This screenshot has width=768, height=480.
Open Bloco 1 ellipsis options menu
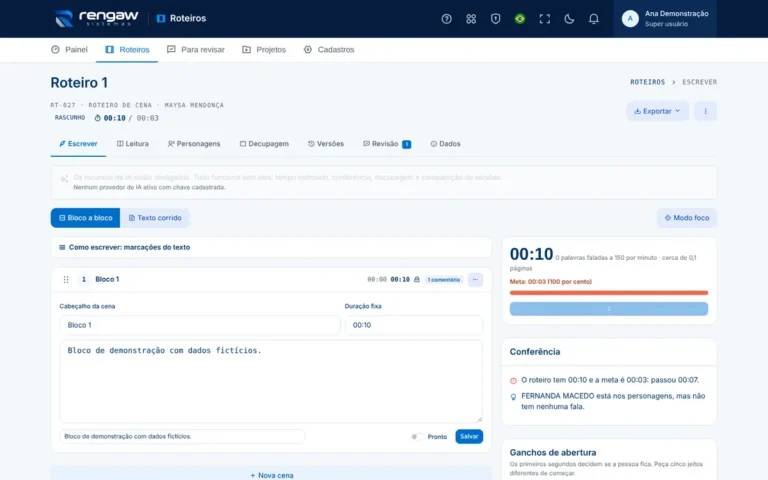coord(475,279)
